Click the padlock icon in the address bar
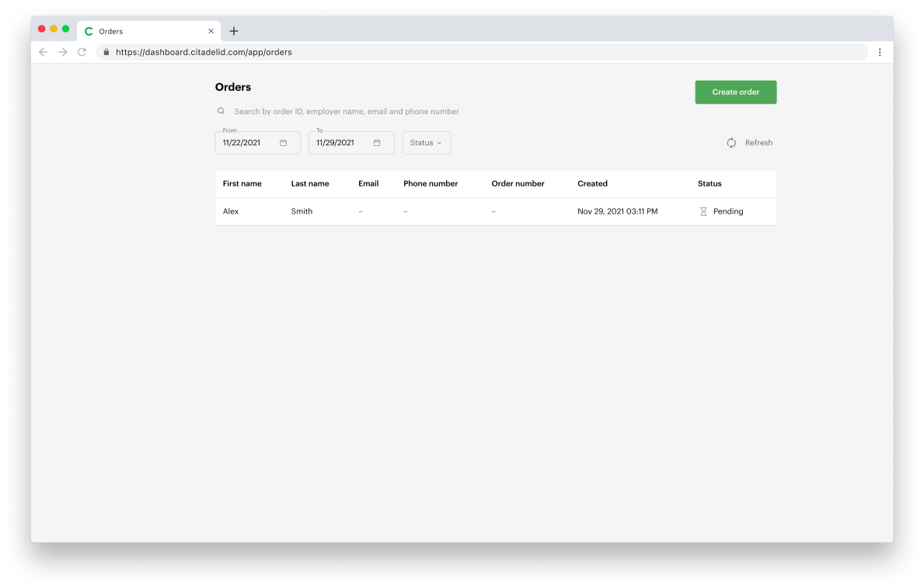This screenshot has height=588, width=924. pyautogui.click(x=106, y=52)
